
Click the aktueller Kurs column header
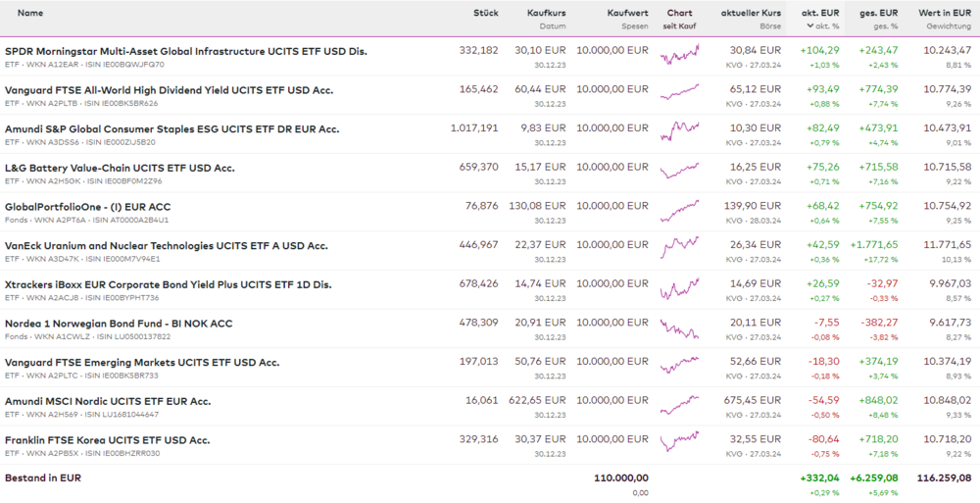[751, 13]
